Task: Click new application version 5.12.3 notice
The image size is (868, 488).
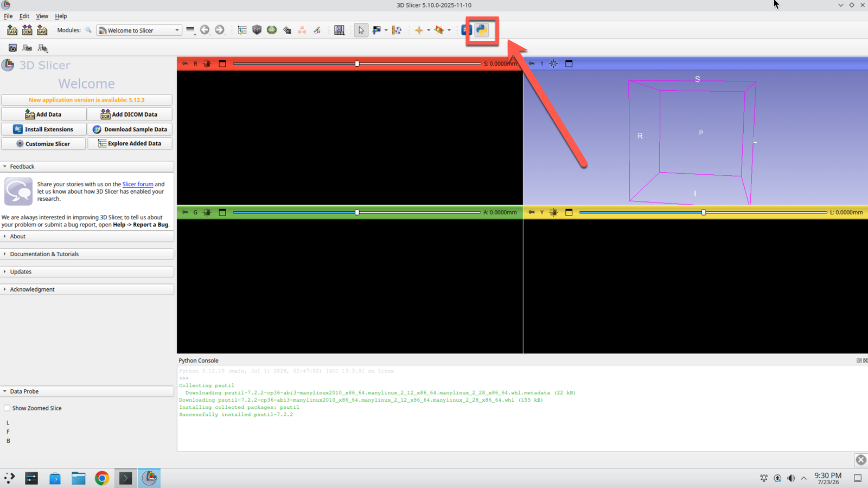Action: (87, 100)
